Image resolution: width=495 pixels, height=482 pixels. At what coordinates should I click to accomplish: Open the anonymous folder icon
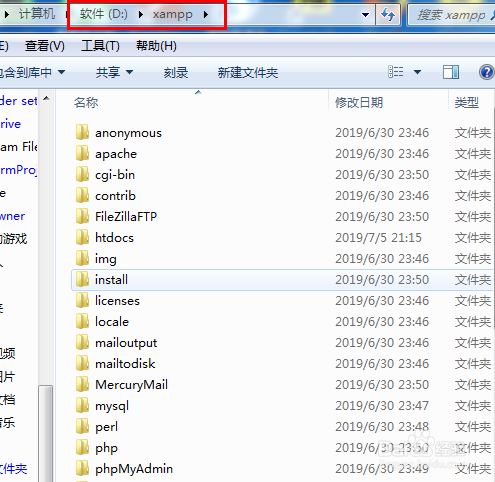(x=82, y=133)
